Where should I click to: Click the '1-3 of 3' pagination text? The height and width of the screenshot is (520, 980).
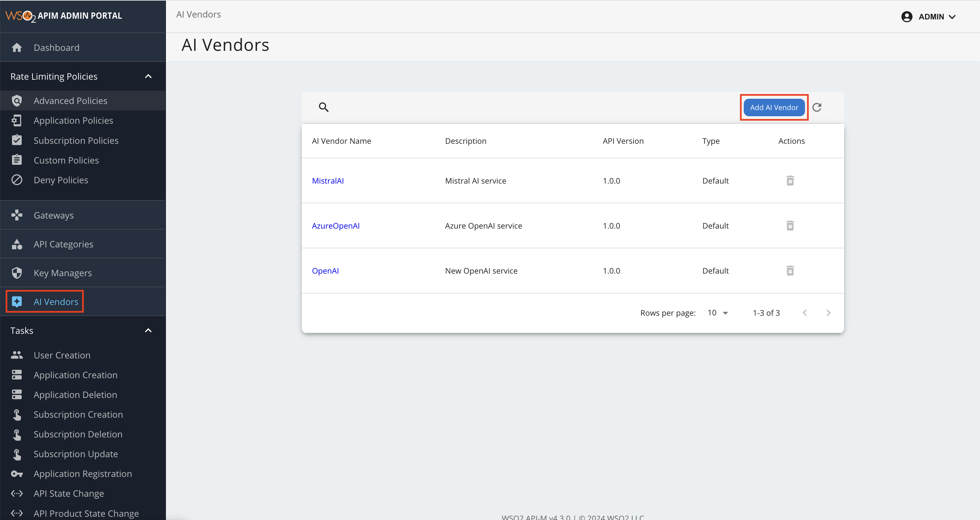click(x=766, y=313)
